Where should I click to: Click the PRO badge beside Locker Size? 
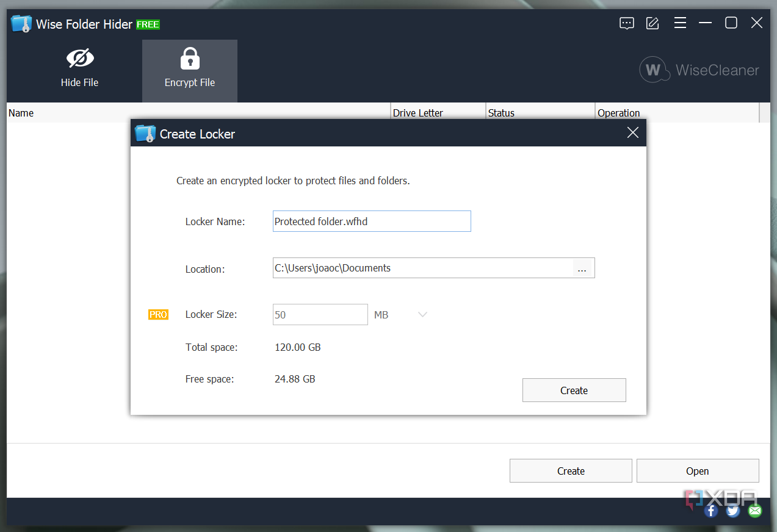tap(158, 315)
